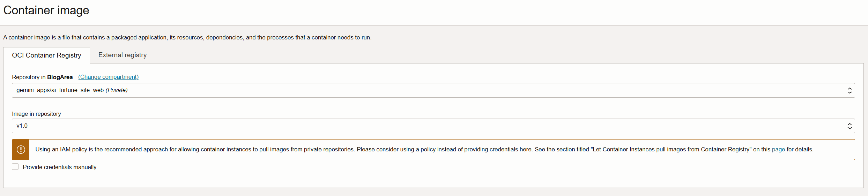The height and width of the screenshot is (196, 868).
Task: Click the gemini_apps/ai_fortune_site_web repository name
Action: click(x=60, y=90)
